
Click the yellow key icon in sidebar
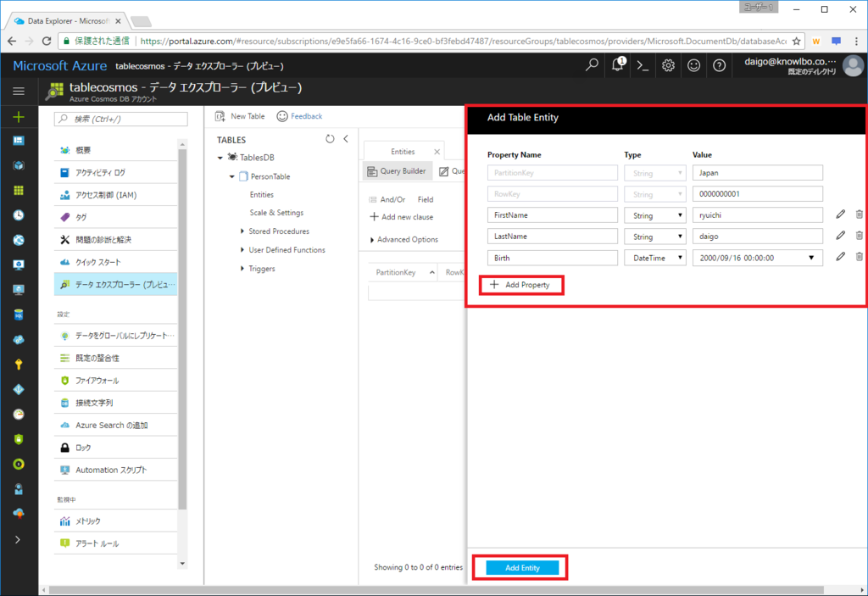pos(19,364)
